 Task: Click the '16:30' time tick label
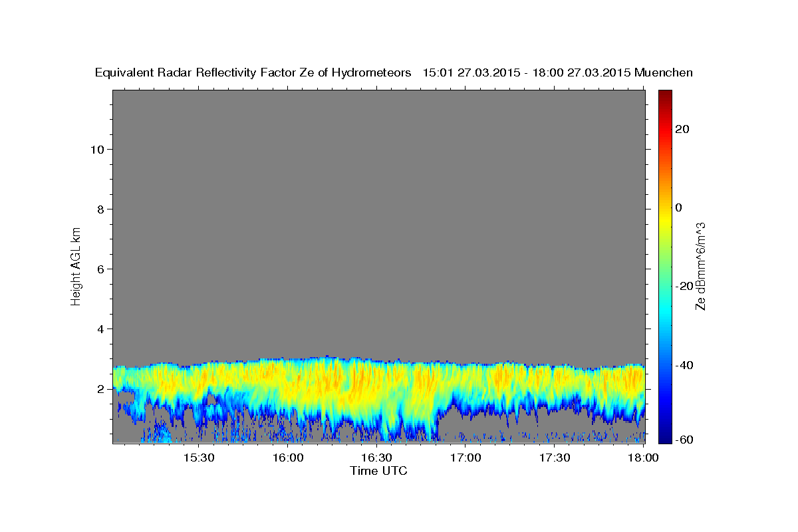pyautogui.click(x=376, y=458)
